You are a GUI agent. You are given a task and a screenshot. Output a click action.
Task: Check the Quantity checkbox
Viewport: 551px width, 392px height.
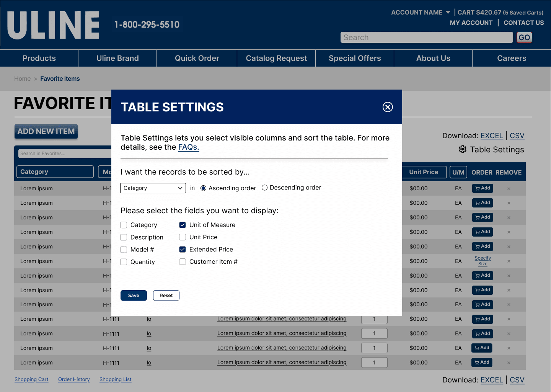[124, 262]
